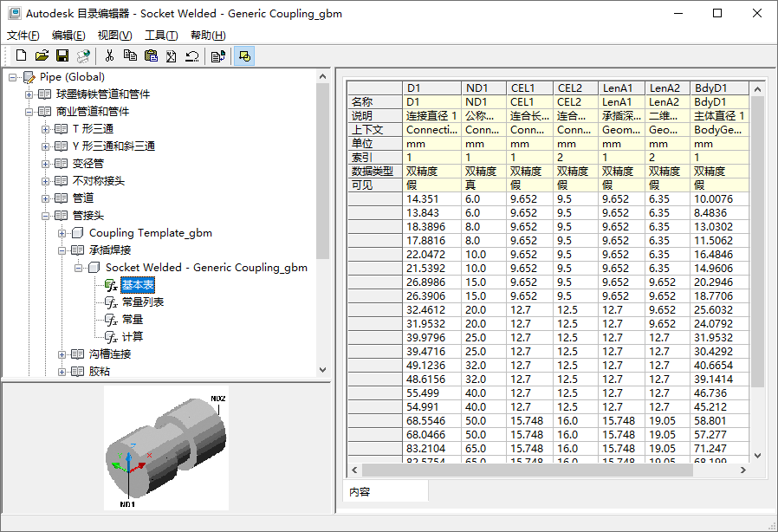Click the catalog regeneration toolbar icon

83,55
